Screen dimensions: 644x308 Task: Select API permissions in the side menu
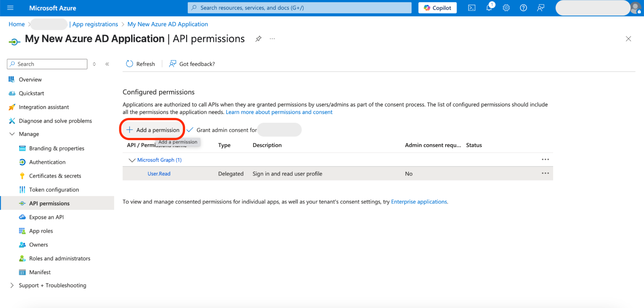click(57, 203)
